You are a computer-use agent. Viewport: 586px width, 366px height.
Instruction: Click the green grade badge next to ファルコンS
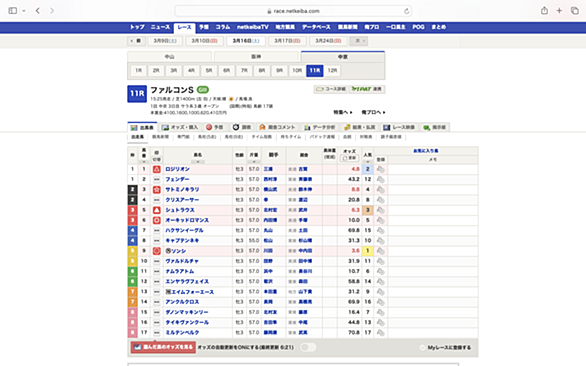click(203, 90)
